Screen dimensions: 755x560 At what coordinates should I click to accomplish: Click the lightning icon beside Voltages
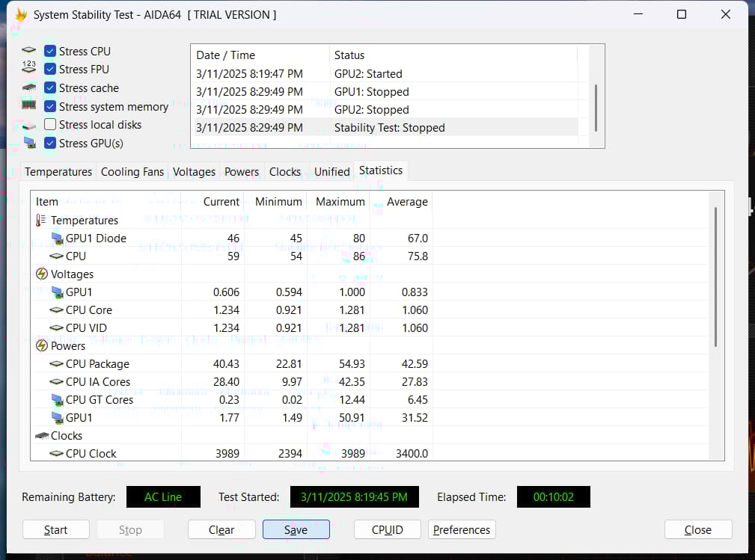click(42, 274)
